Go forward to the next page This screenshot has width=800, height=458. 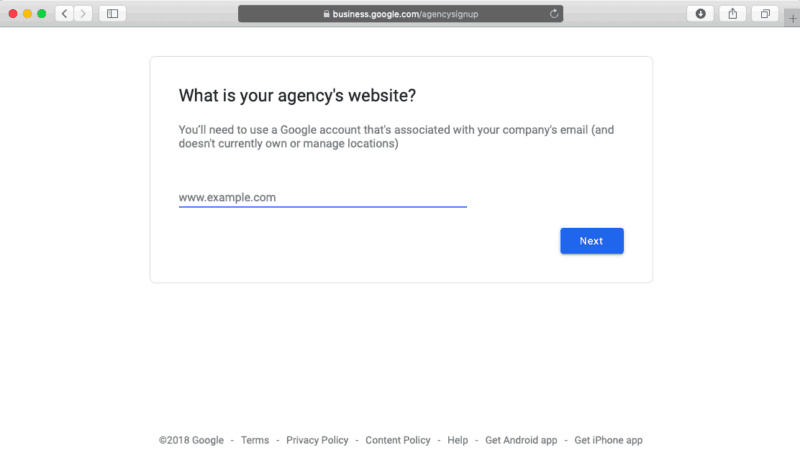[82, 14]
